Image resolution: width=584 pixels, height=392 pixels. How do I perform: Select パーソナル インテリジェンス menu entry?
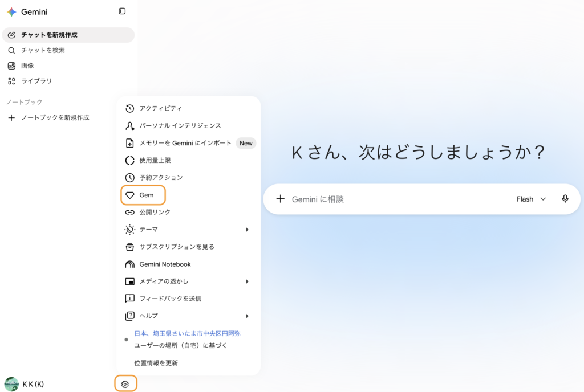(x=188, y=126)
